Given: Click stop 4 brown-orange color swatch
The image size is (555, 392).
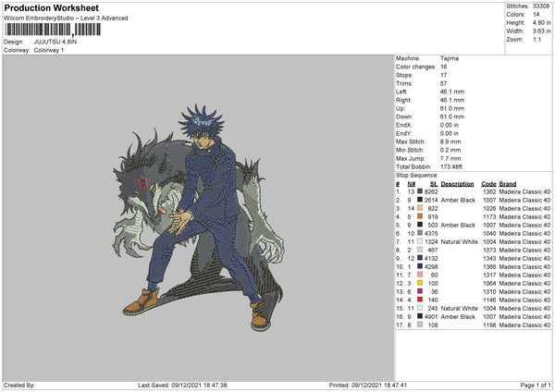Looking at the screenshot, I should pyautogui.click(x=420, y=216).
